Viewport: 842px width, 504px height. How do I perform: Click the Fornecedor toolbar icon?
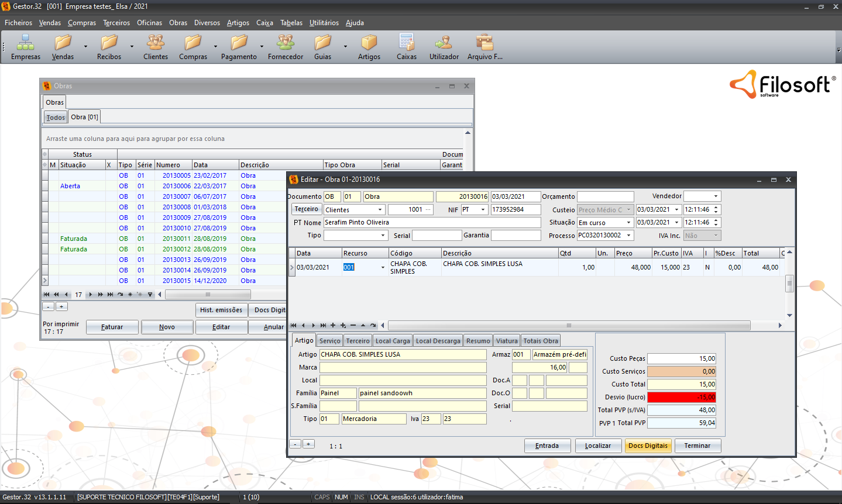[285, 43]
